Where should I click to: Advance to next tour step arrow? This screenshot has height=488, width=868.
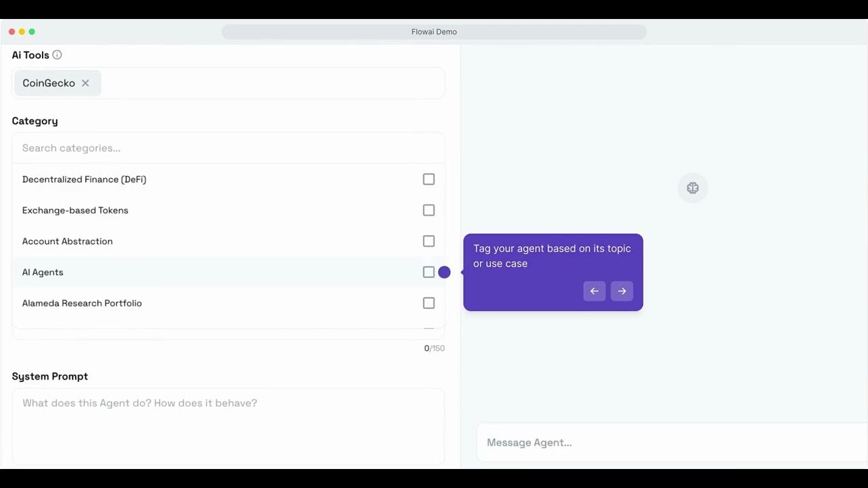(622, 291)
